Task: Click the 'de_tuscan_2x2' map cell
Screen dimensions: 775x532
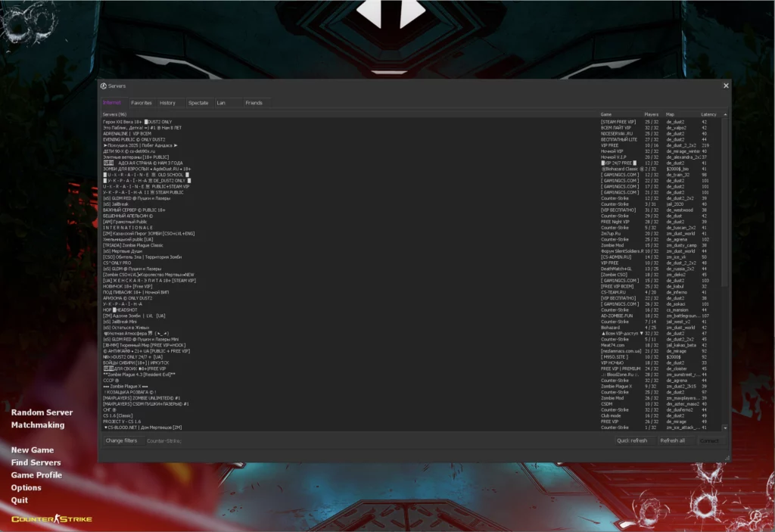Action: point(681,228)
